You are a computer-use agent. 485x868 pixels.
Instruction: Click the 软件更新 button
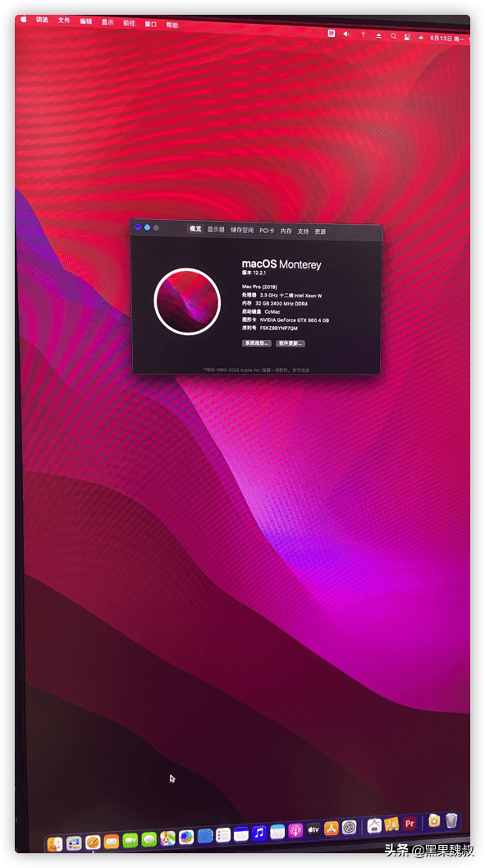pos(291,343)
